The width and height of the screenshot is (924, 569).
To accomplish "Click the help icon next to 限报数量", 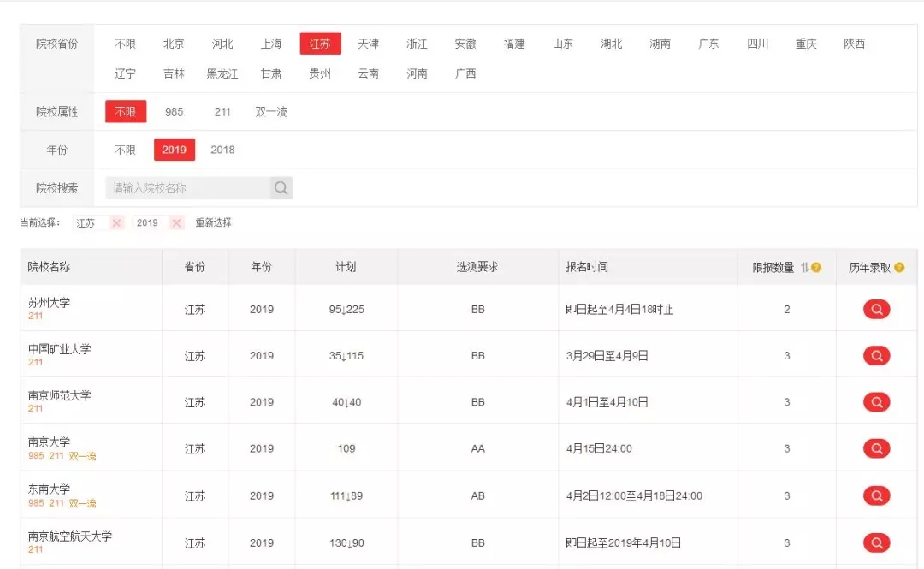I will point(816,268).
